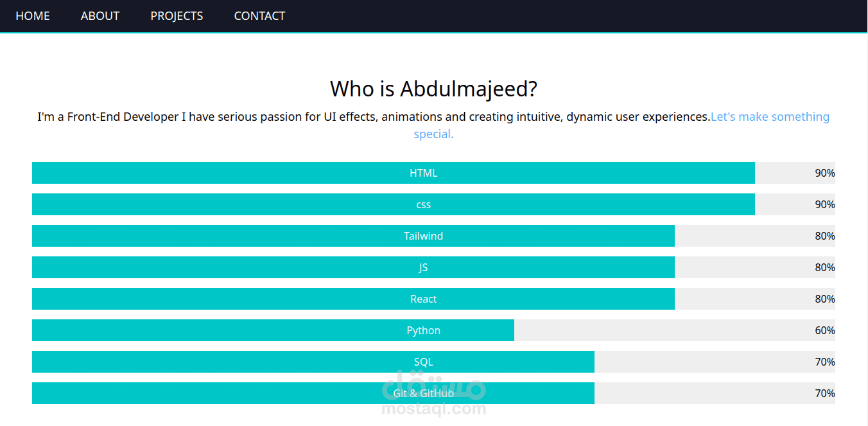Image resolution: width=868 pixels, height=426 pixels.
Task: Select the Tailwind skill bar
Action: (353, 236)
